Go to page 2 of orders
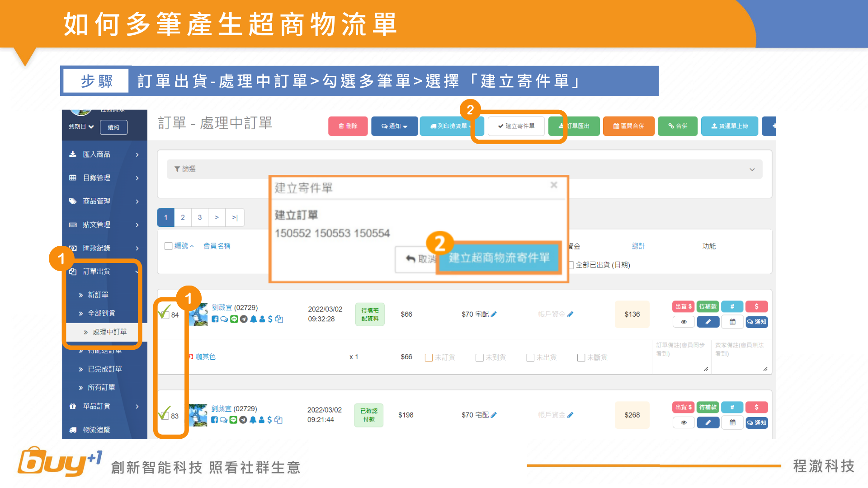This screenshot has height=488, width=868. coord(183,217)
